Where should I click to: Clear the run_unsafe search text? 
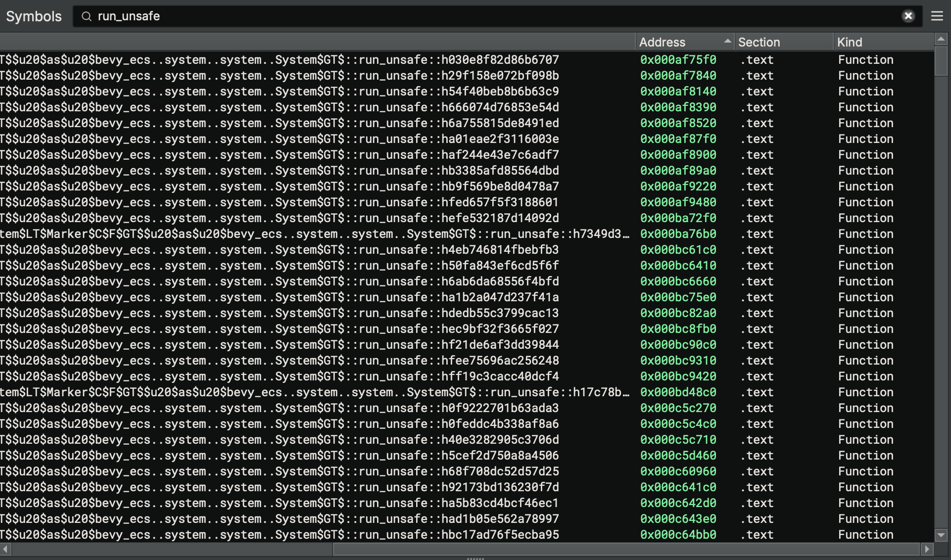(908, 16)
